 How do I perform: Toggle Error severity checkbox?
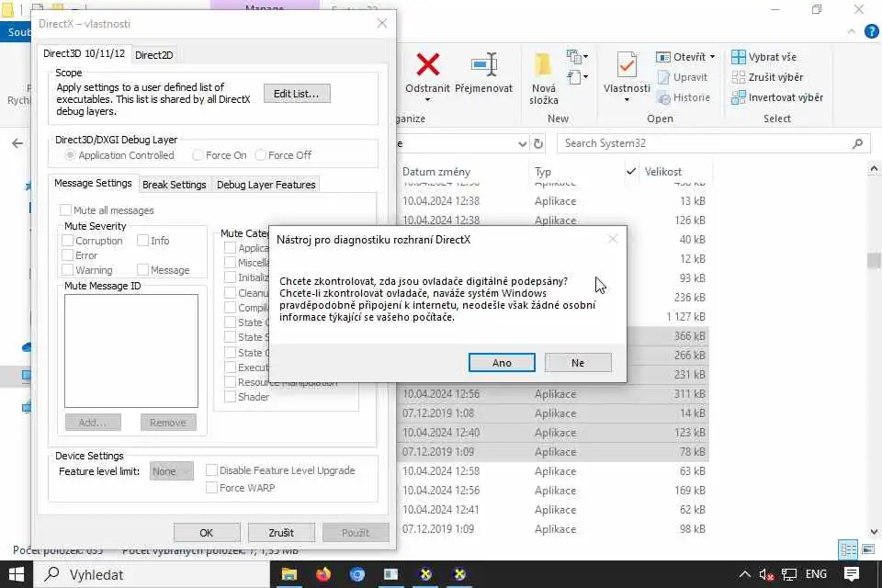point(67,255)
